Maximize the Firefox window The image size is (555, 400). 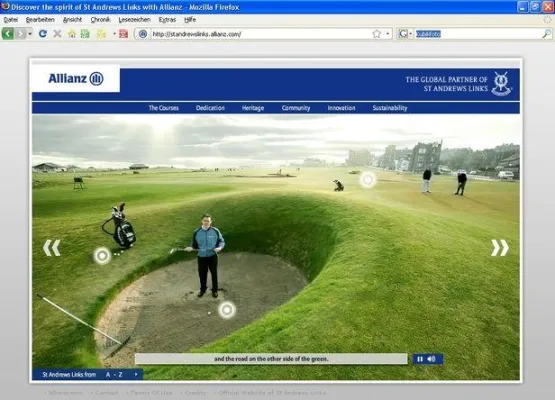[535, 7]
